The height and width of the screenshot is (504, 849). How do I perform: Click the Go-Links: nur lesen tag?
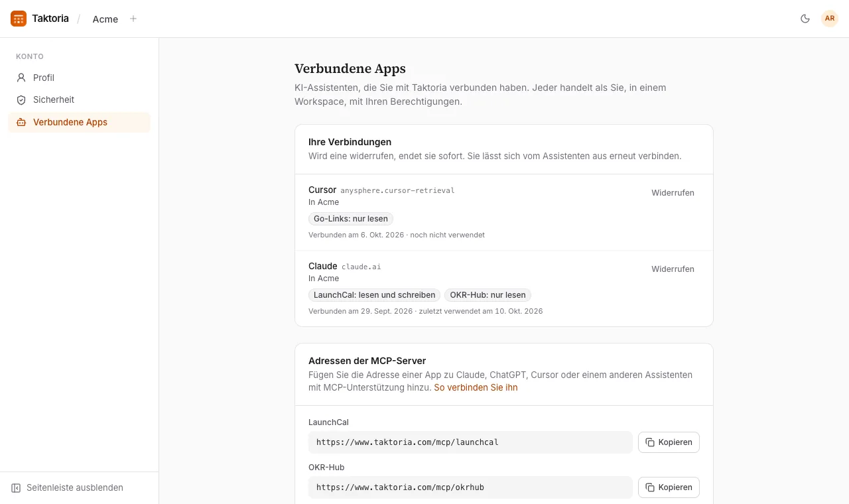click(351, 219)
